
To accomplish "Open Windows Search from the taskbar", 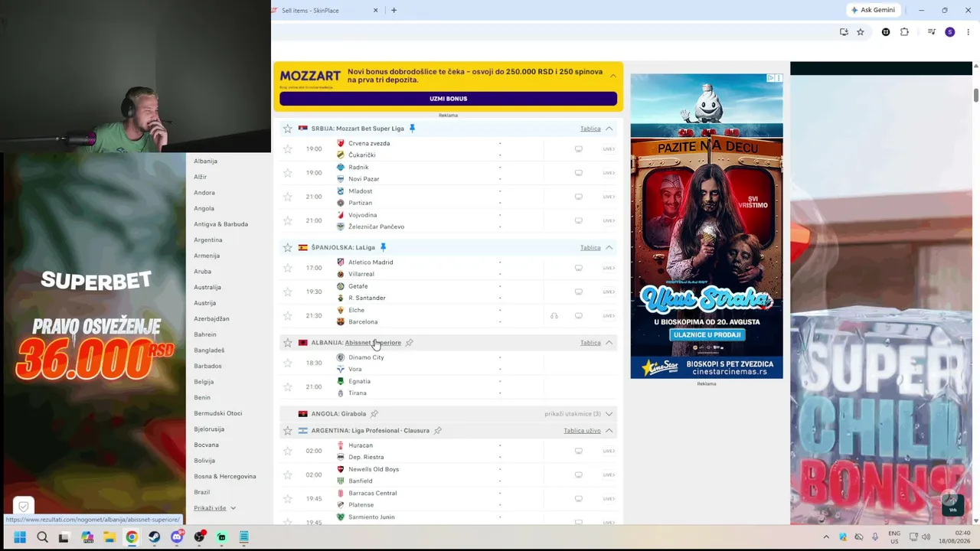I will (x=42, y=537).
